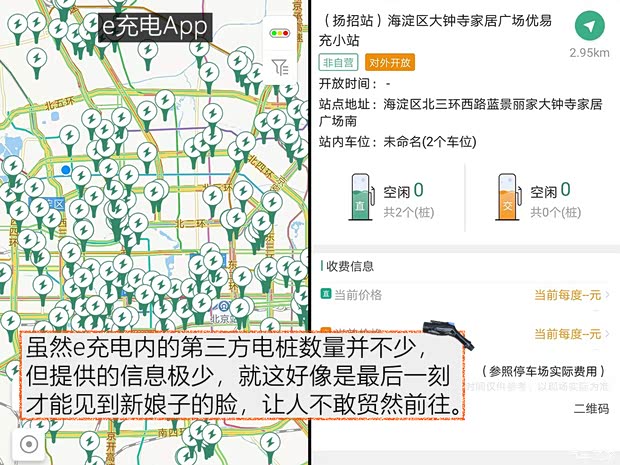The height and width of the screenshot is (465, 620).
Task: Click the 站点地址 address text
Action: pos(461,112)
